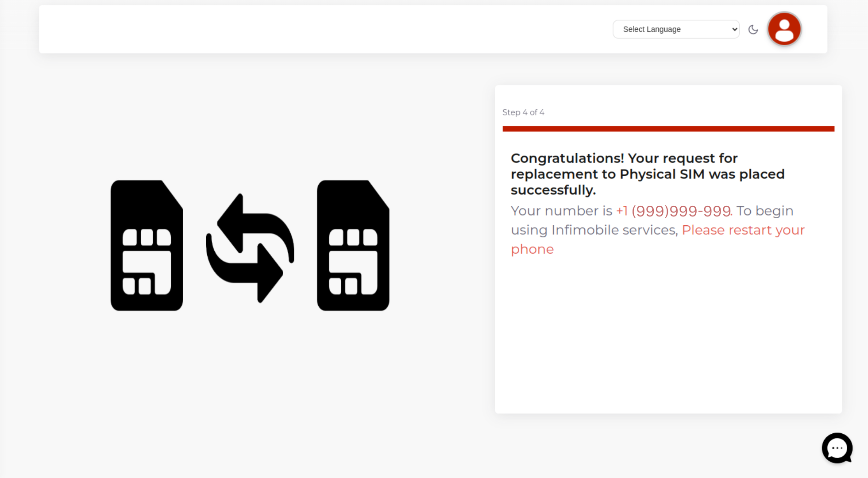Click the red progress bar
Image resolution: width=868 pixels, height=478 pixels.
coord(668,129)
